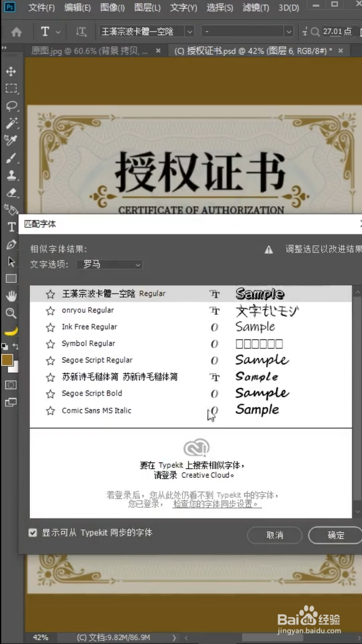Select the Clone Stamp tool
Image resolution: width=362 pixels, height=644 pixels.
(x=11, y=175)
